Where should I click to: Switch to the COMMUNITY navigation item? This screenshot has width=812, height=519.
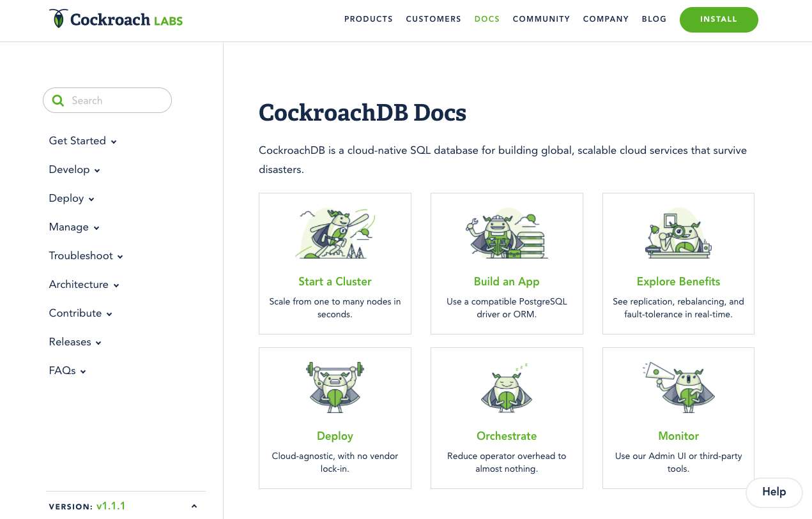click(x=541, y=19)
